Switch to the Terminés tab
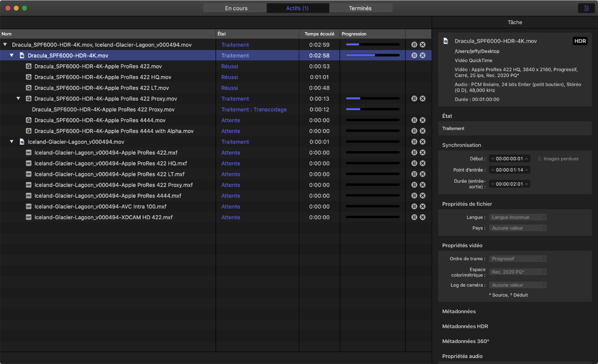Screen dimensions: 598x364 tap(360, 8)
